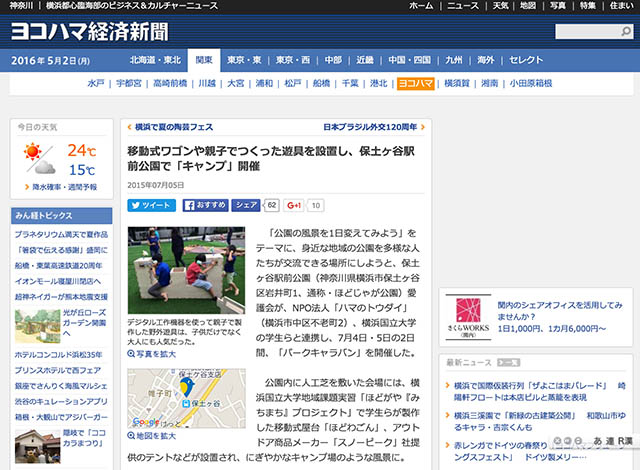Open the playground article photo
The image size is (640, 470).
186,270
